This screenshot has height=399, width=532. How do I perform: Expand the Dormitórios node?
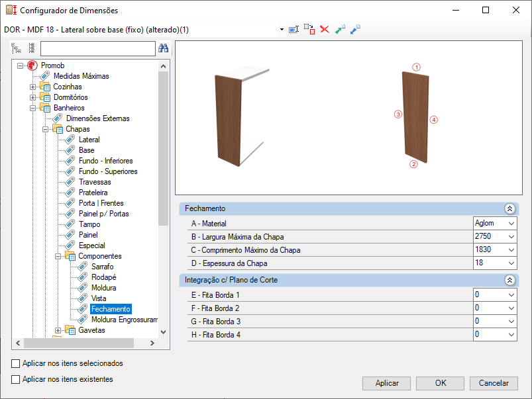coord(32,98)
